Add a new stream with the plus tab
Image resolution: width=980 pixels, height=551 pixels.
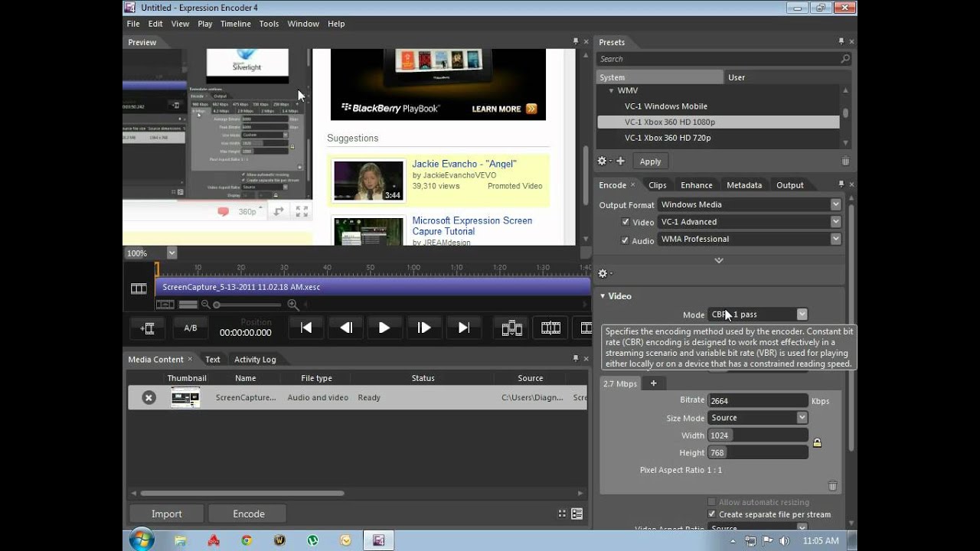point(654,383)
